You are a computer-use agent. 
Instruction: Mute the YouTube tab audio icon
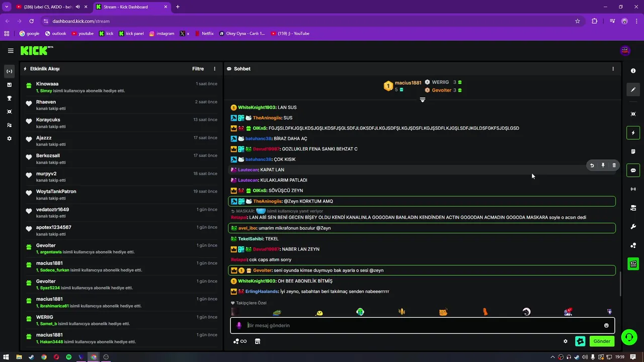click(78, 7)
